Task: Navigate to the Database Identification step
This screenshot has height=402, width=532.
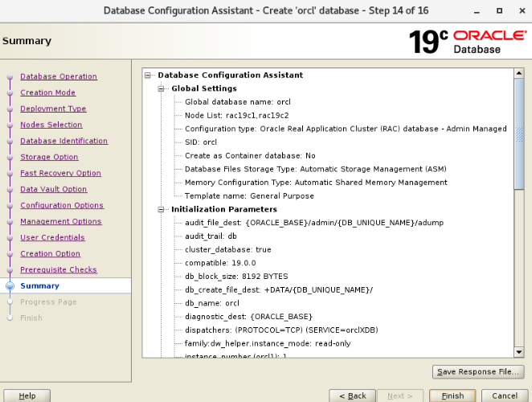Action: point(63,141)
